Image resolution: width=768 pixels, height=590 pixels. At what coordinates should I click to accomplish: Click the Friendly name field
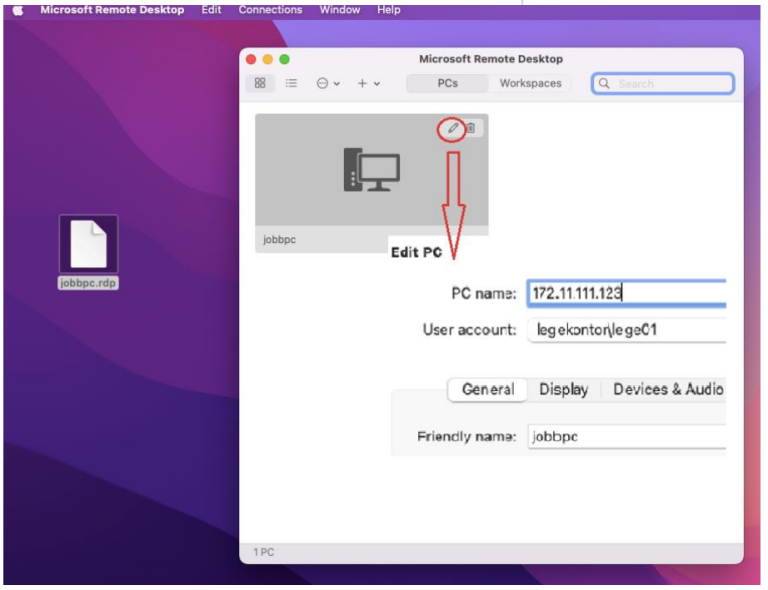(626, 436)
